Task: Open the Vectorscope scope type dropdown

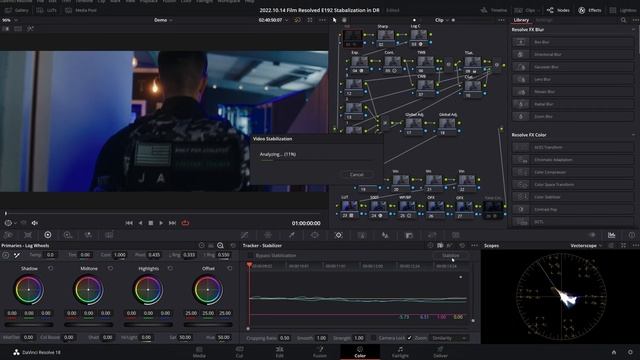Action: click(x=586, y=246)
